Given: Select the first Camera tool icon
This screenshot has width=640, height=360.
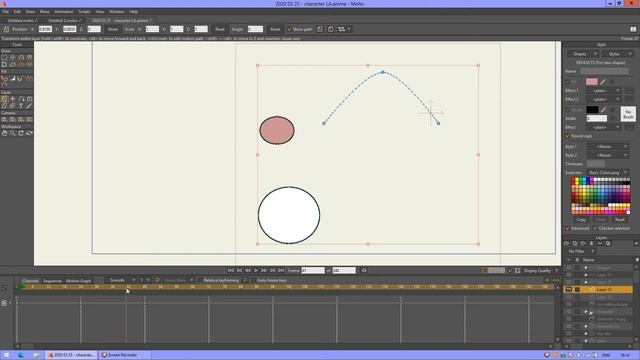Looking at the screenshot, I should [4, 120].
